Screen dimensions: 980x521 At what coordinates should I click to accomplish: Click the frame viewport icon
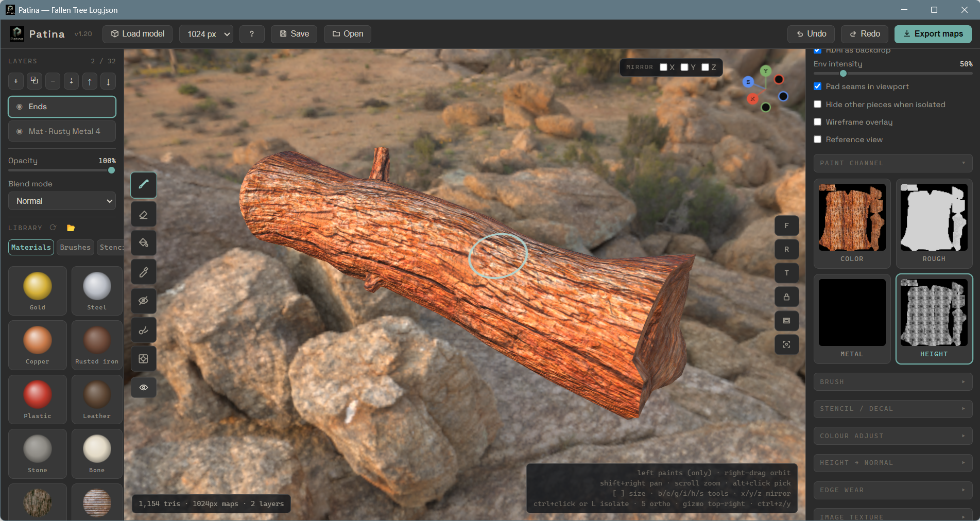pos(786,321)
